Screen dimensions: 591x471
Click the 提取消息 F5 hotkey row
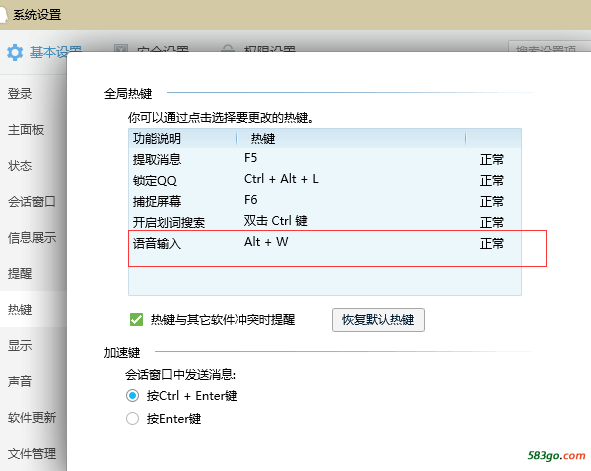(325, 159)
